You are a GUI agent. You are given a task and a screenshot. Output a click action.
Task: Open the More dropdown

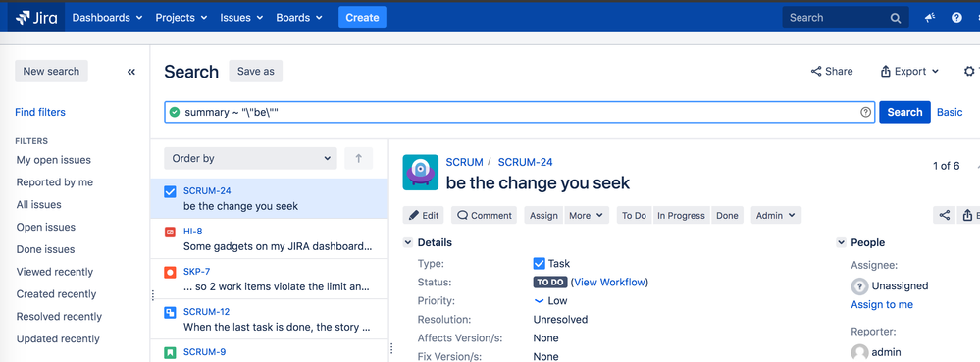(587, 215)
